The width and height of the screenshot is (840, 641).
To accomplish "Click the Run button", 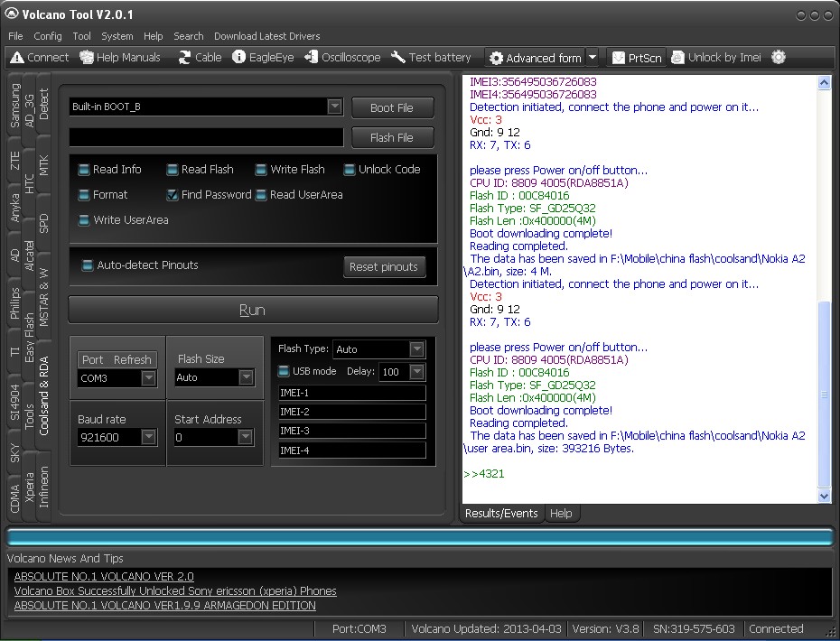I will tap(253, 310).
